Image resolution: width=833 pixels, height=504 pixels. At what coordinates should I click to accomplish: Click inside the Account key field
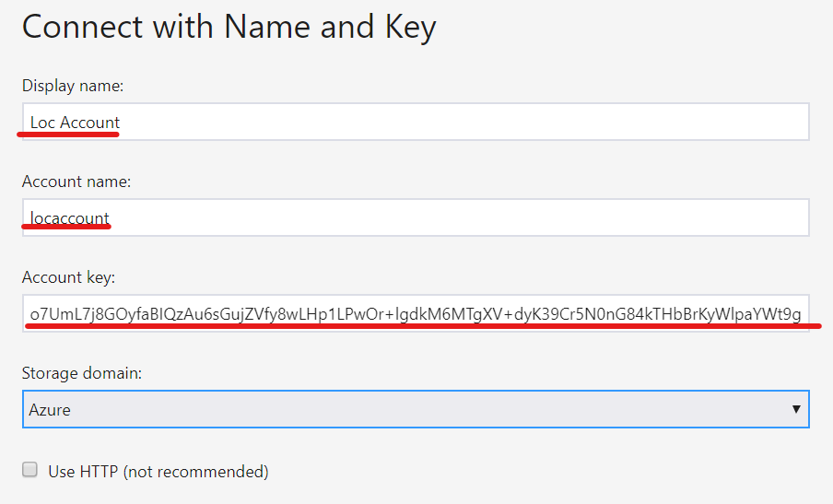[x=415, y=313]
